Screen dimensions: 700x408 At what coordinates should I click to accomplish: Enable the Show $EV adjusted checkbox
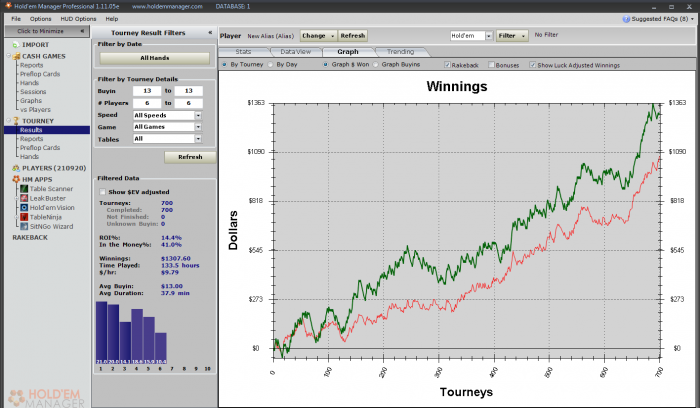click(x=103, y=192)
